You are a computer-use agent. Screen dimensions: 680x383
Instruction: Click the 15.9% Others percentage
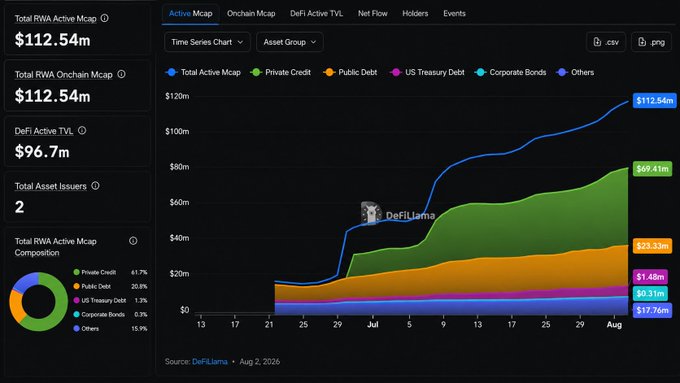(x=139, y=328)
